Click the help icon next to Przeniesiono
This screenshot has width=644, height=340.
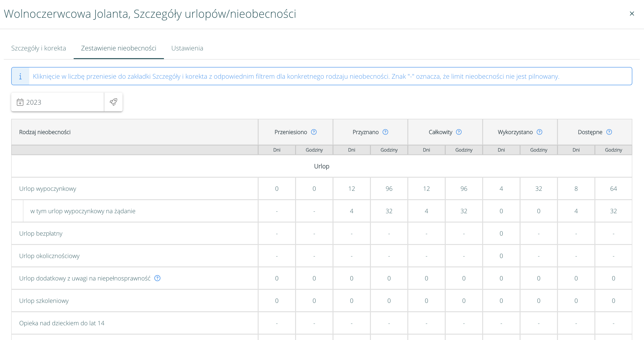(314, 132)
